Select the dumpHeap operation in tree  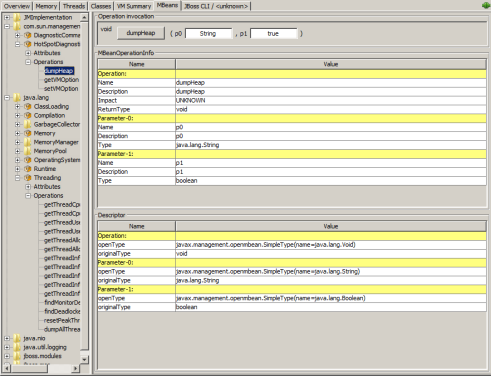click(59, 71)
